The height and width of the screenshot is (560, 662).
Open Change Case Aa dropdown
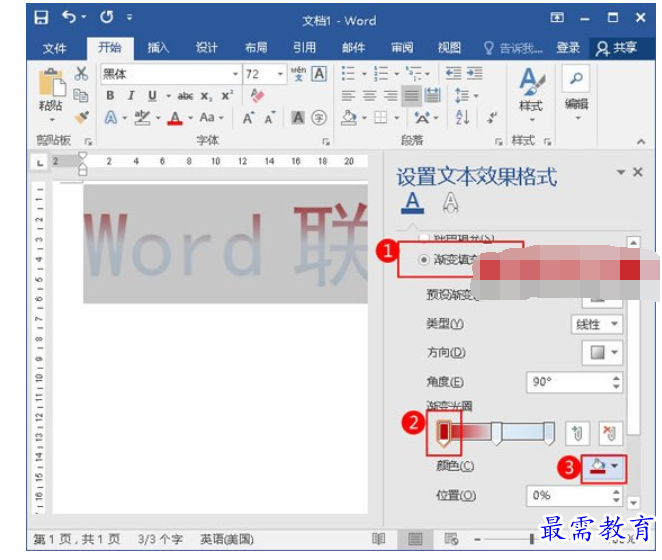click(x=211, y=117)
